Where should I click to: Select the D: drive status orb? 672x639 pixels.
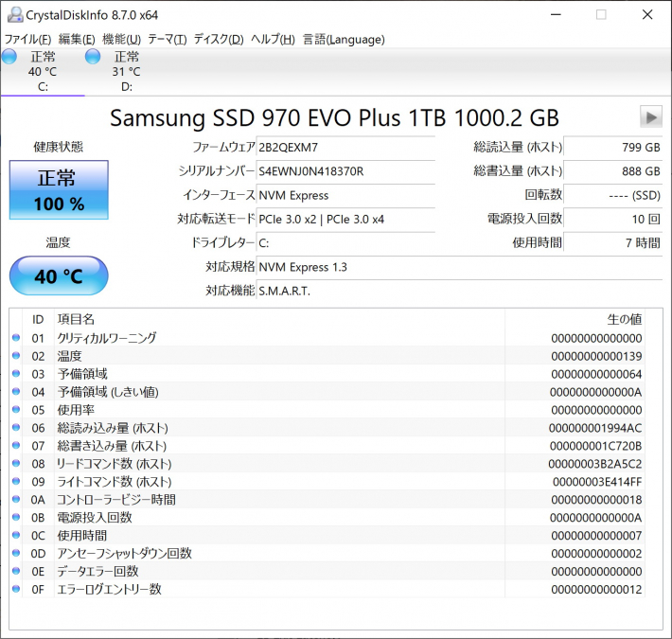point(93,57)
